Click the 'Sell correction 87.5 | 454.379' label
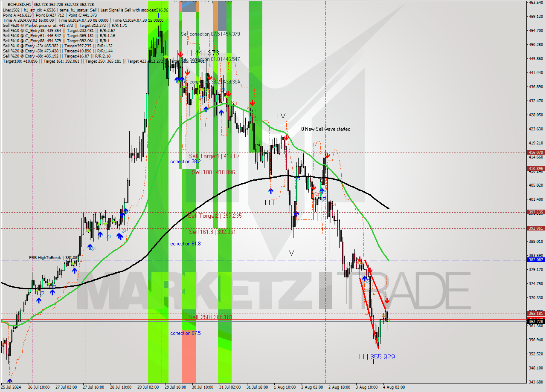 coord(210,34)
